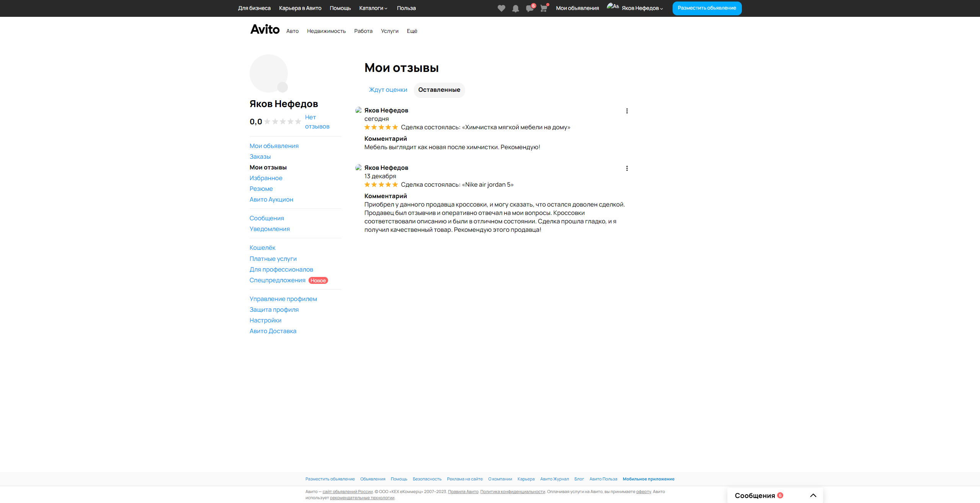Open notifications via the bell icon
This screenshot has width=980, height=503.
(515, 8)
